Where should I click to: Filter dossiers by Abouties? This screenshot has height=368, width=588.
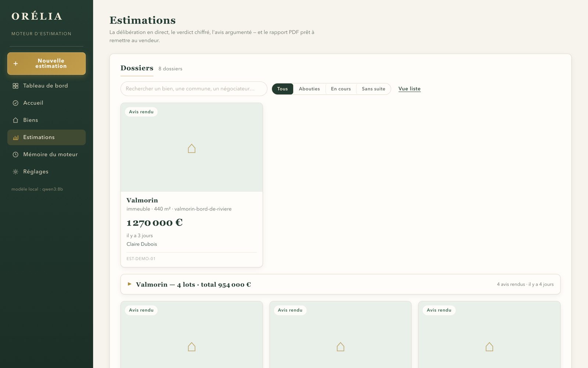pyautogui.click(x=309, y=89)
